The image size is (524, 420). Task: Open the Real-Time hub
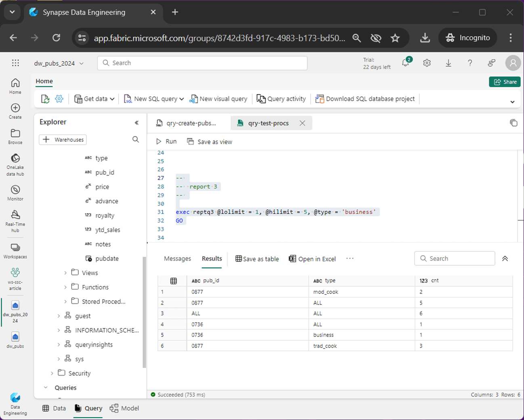click(15, 221)
